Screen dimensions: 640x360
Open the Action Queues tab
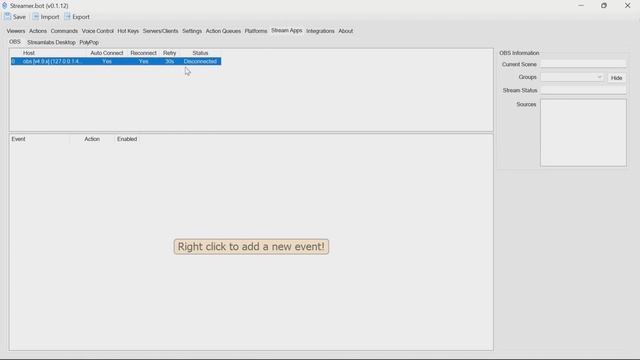223,31
